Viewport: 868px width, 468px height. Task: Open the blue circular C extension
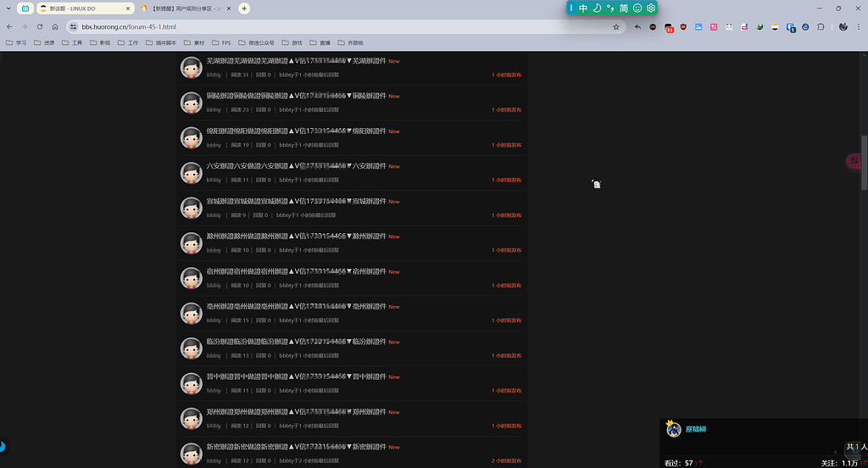pyautogui.click(x=805, y=26)
